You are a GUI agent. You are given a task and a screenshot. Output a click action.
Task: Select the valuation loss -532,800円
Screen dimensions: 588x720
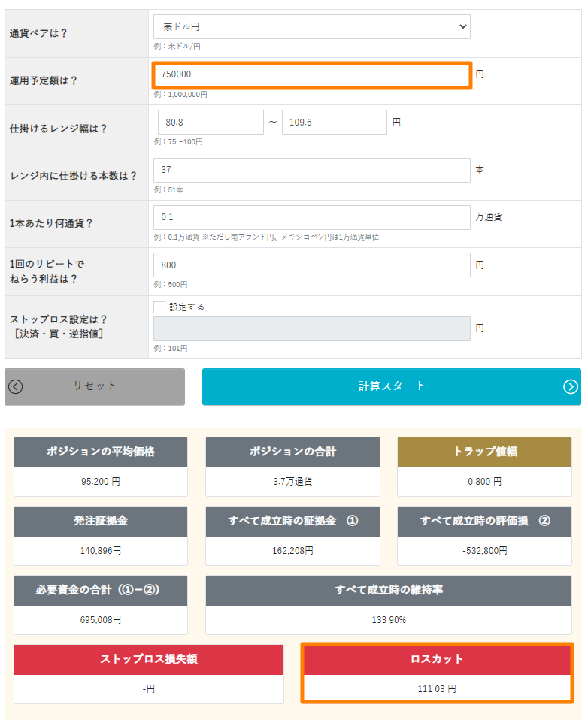click(485, 551)
